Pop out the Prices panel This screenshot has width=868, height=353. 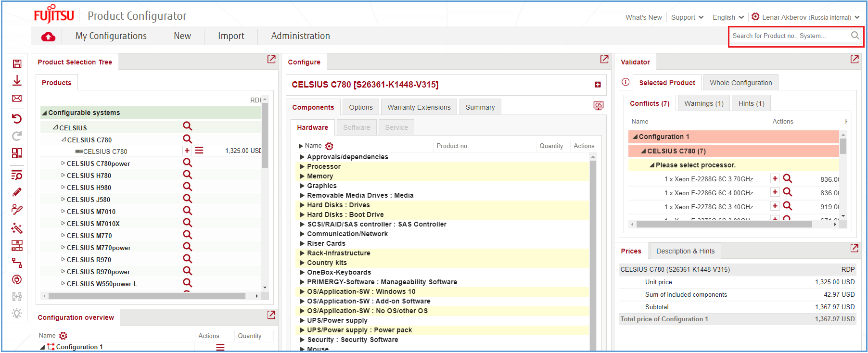(x=855, y=248)
